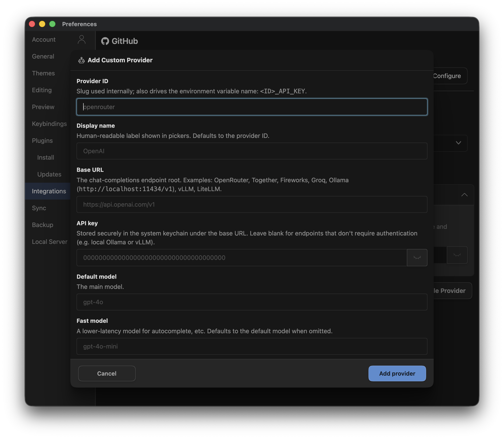This screenshot has height=439, width=504.
Task: Cancel adding the custom provider
Action: (107, 373)
